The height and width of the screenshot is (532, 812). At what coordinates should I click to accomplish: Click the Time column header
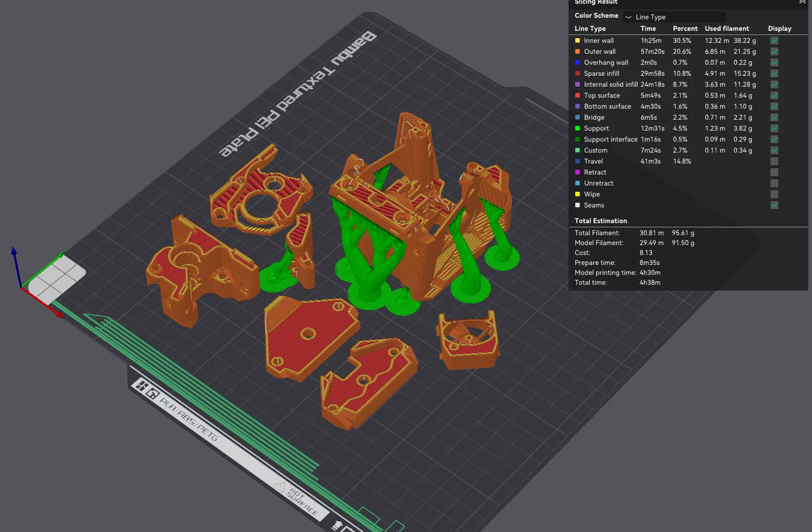(x=648, y=28)
